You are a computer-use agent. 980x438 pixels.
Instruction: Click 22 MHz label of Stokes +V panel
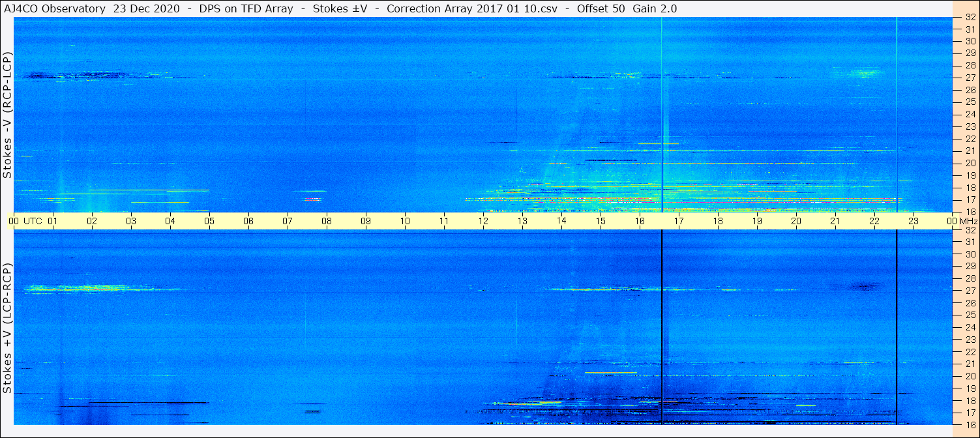pyautogui.click(x=970, y=351)
